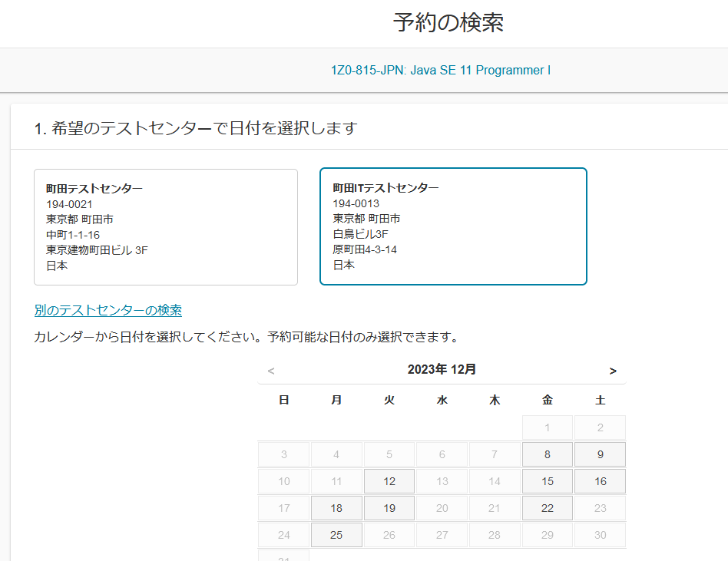728x561 pixels.
Task: Choose December 12 as test date
Action: pos(389,481)
